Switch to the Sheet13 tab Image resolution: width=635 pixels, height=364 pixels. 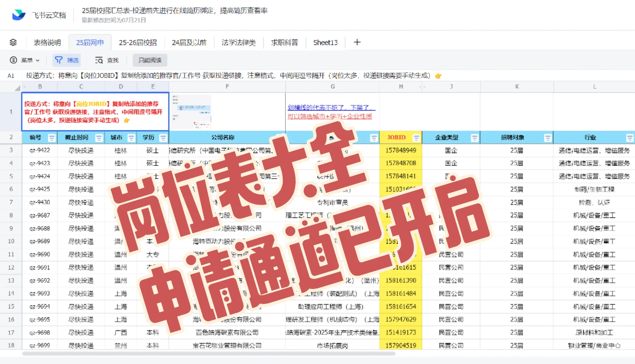(x=325, y=42)
